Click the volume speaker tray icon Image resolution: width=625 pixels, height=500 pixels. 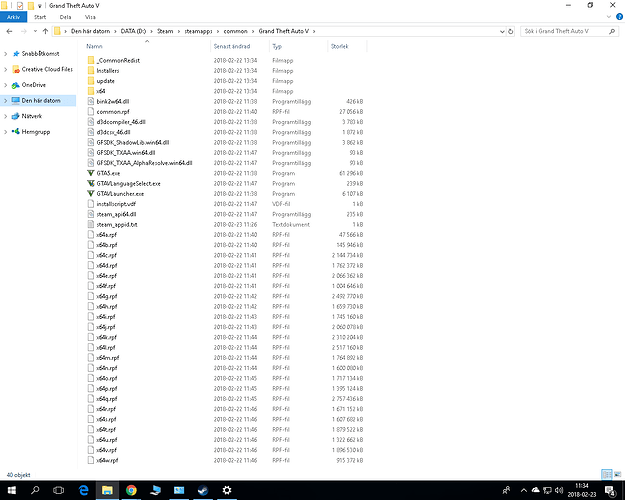click(x=559, y=490)
